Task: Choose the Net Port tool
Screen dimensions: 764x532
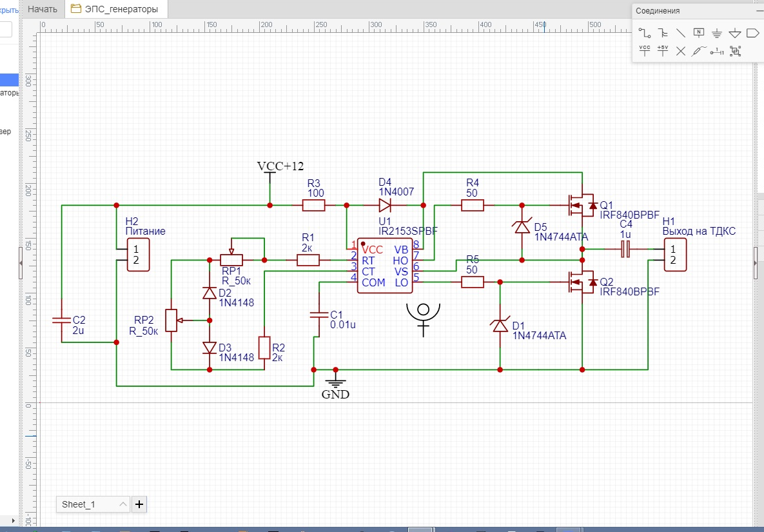Action: click(x=752, y=32)
